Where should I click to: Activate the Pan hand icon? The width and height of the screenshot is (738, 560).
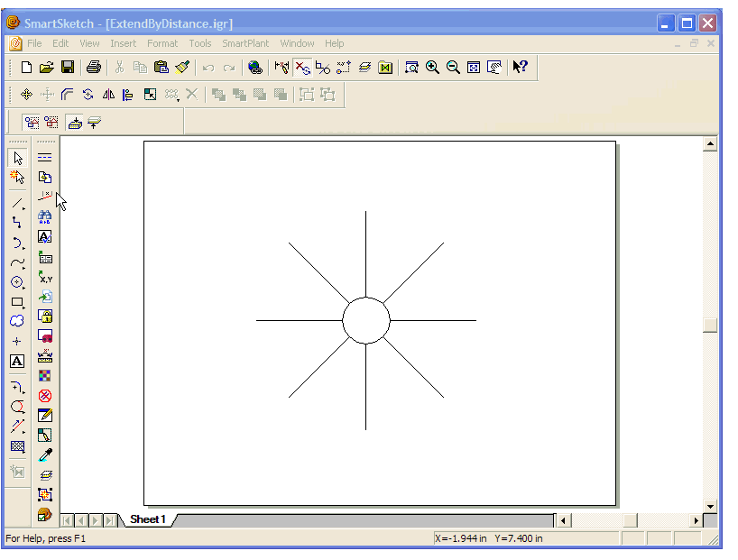tap(494, 68)
